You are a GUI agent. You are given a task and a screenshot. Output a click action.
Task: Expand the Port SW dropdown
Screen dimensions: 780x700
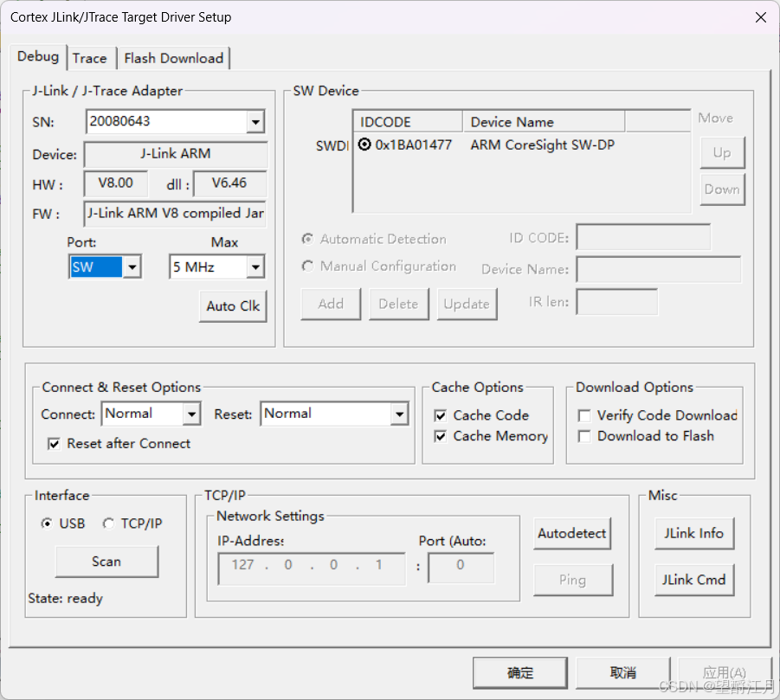click(x=132, y=267)
